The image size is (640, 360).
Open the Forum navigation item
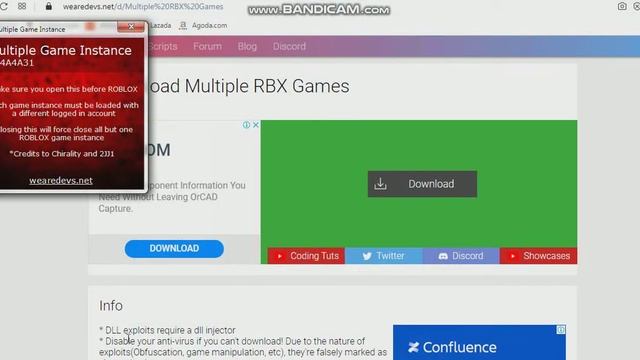tap(207, 47)
